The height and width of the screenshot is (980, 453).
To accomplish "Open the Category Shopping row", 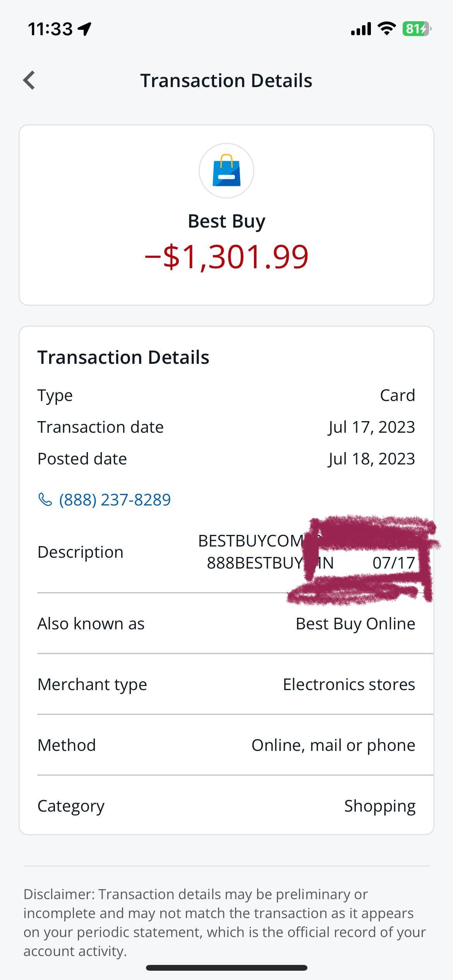I will 226,806.
